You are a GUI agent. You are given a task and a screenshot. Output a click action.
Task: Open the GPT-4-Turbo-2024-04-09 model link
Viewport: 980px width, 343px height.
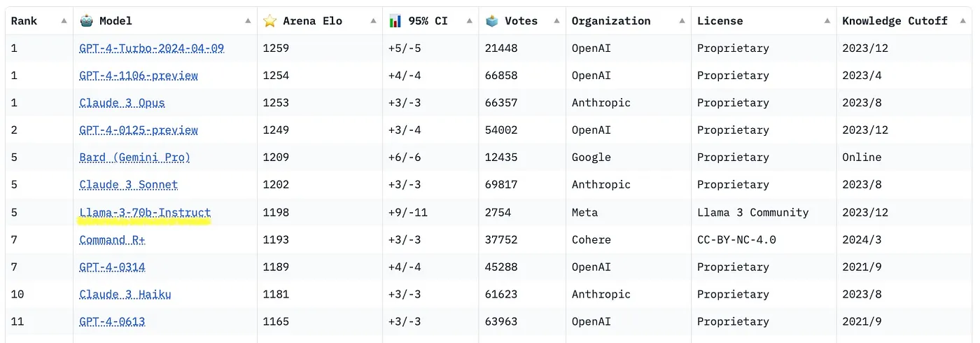[x=152, y=48]
